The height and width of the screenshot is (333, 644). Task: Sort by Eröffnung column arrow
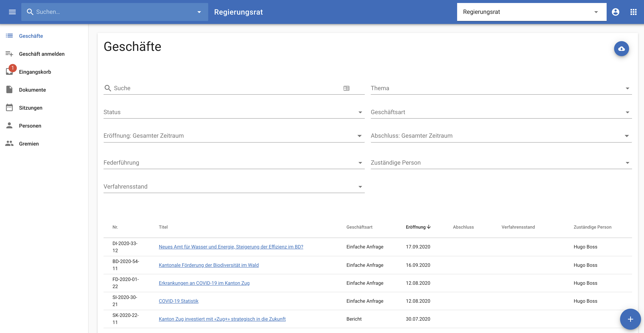click(x=429, y=227)
